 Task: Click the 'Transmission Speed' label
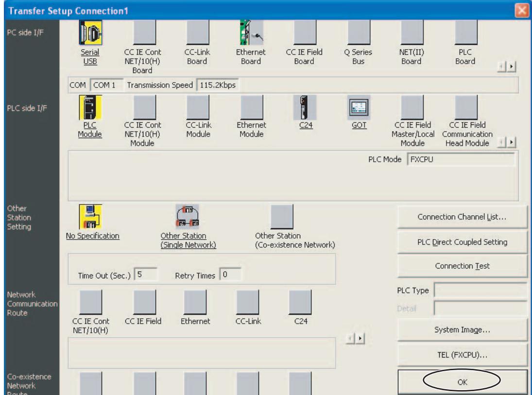pyautogui.click(x=160, y=85)
